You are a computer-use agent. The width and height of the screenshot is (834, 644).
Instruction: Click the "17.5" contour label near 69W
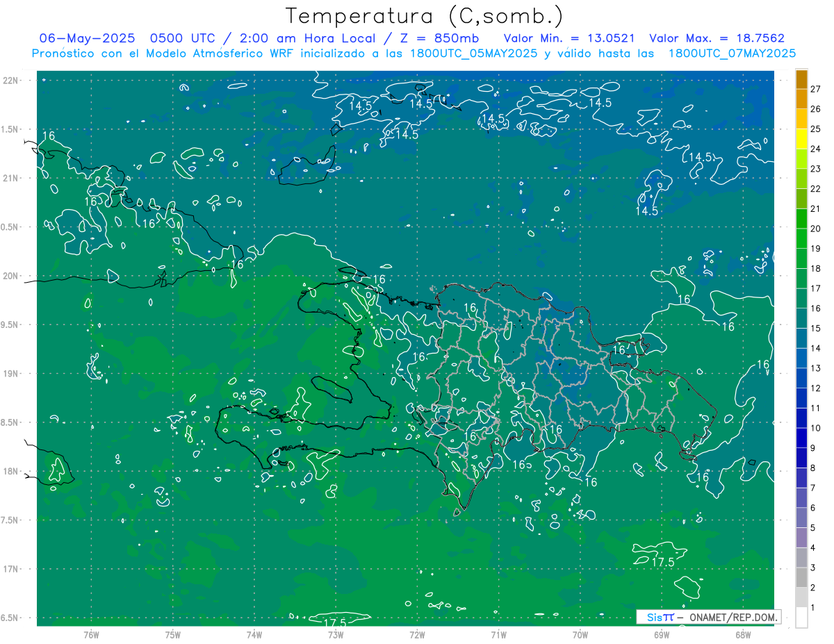(663, 563)
